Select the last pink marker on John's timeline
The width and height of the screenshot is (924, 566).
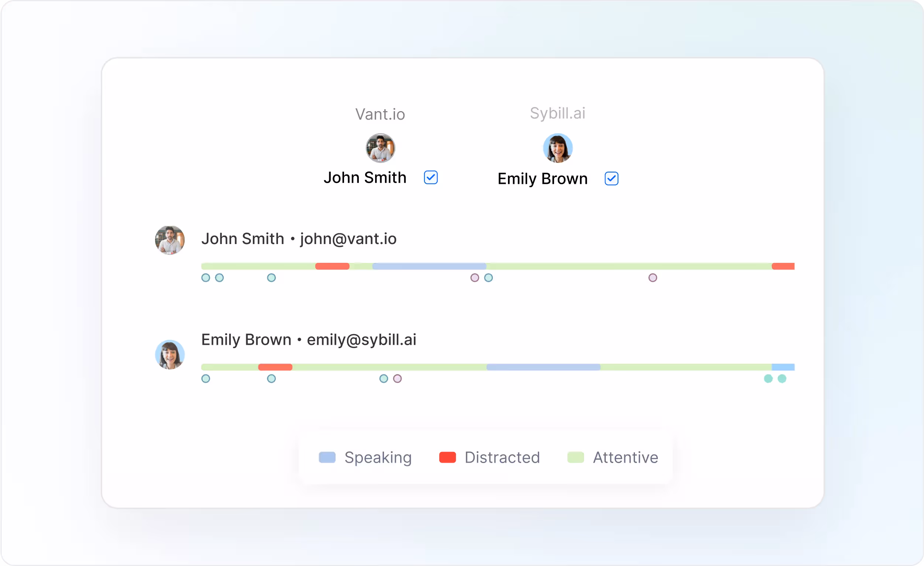pos(653,278)
